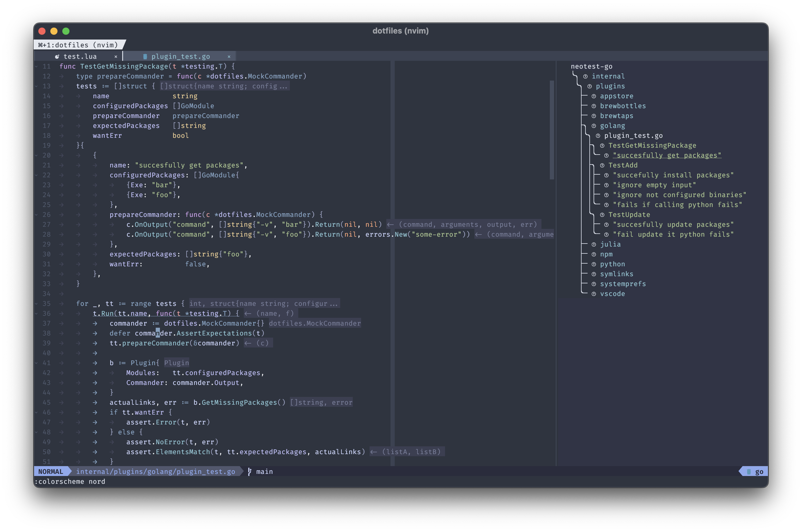Image resolution: width=802 pixels, height=532 pixels.
Task: Click status icon next to julia
Action: (594, 245)
